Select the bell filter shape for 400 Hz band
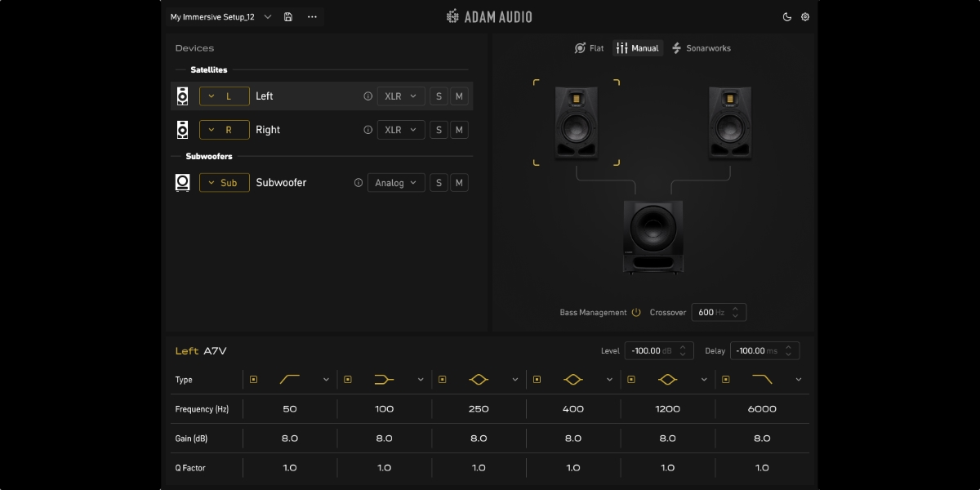 click(573, 380)
